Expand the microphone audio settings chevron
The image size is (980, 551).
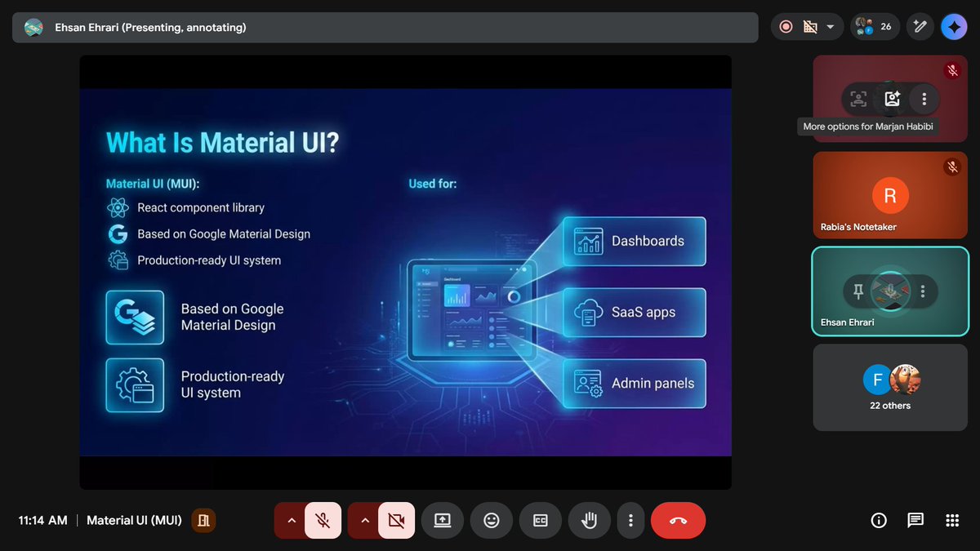click(x=291, y=520)
